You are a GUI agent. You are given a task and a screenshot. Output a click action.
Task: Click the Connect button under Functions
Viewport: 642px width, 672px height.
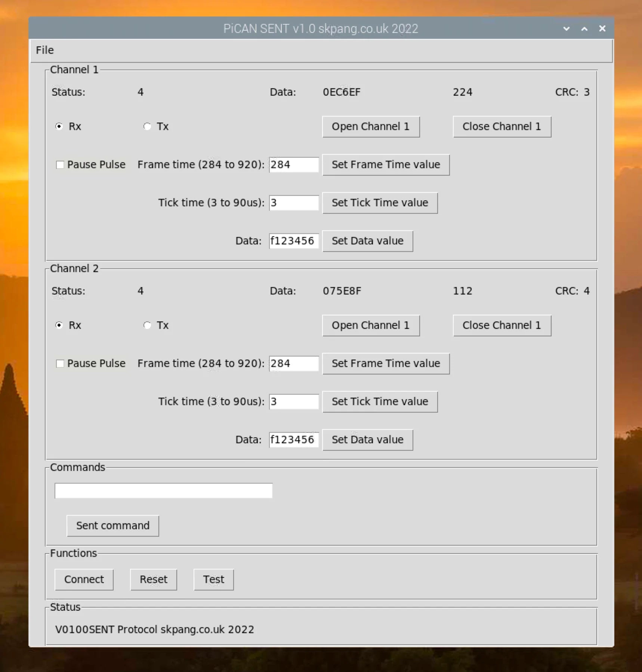pos(84,579)
